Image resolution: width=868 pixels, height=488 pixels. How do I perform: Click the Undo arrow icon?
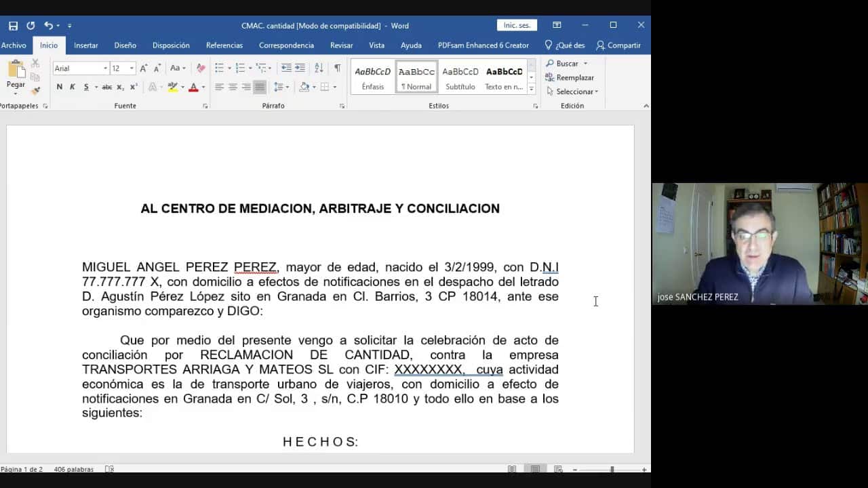(48, 26)
